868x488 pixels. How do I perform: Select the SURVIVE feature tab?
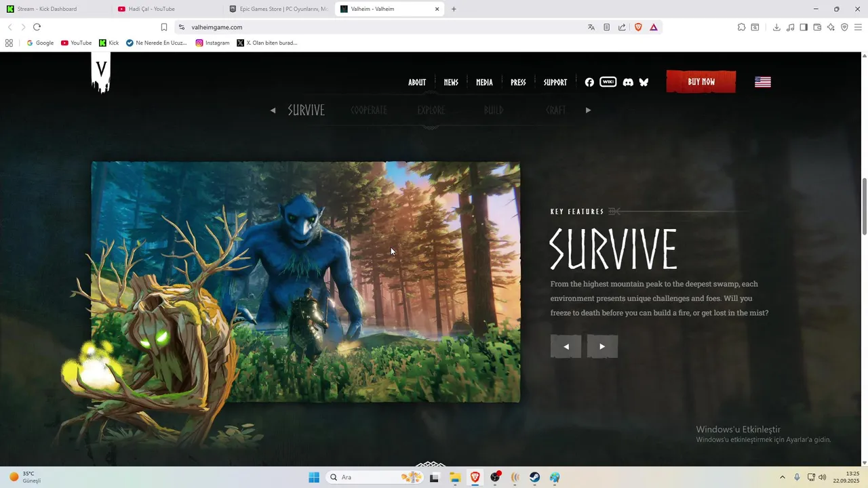306,110
